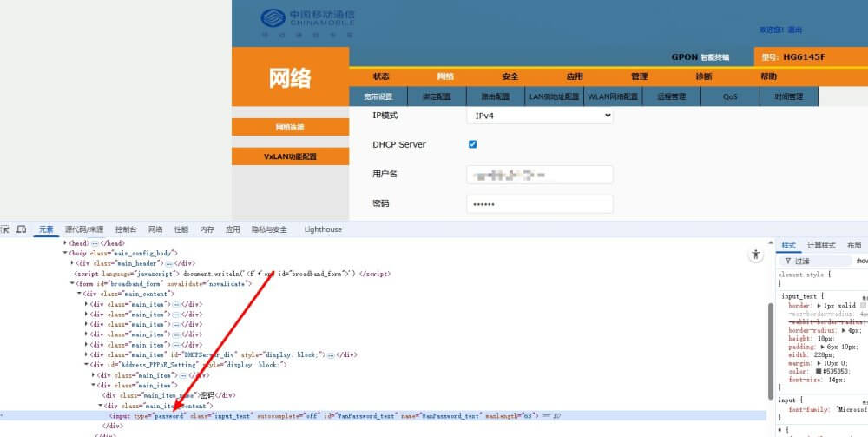868x437 pixels.
Task: Click the 密码 password field
Action: pos(540,204)
